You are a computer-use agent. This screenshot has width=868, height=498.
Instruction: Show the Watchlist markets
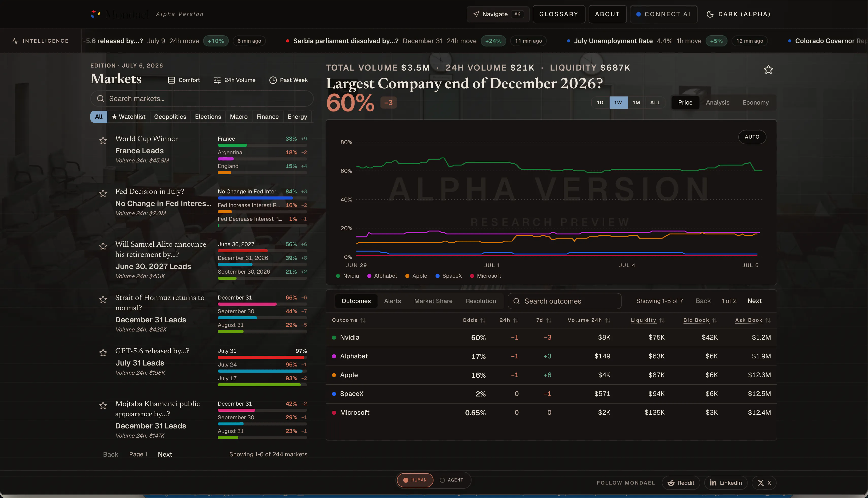pyautogui.click(x=129, y=117)
